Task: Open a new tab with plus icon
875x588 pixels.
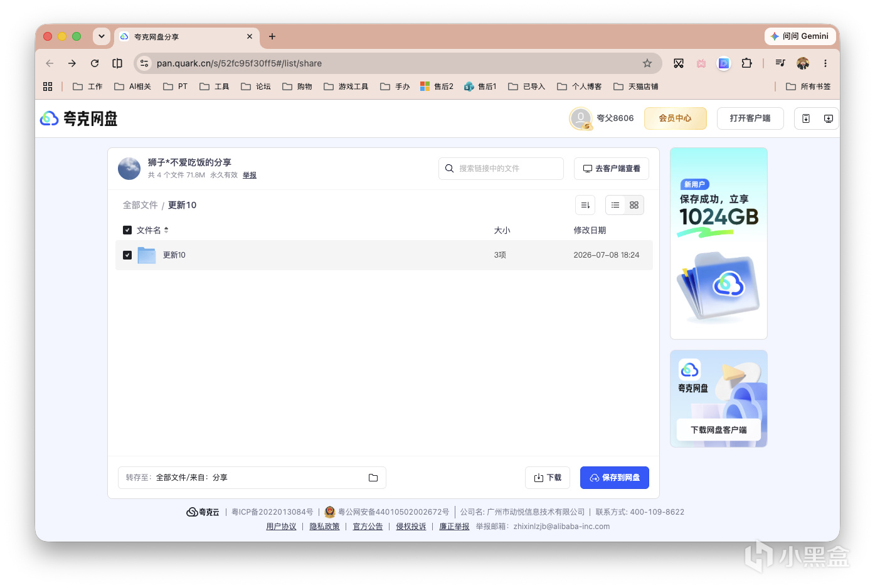Action: 272,36
